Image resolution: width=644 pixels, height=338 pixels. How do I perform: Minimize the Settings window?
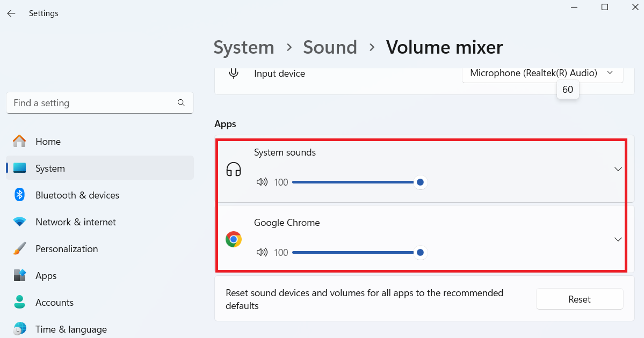coord(574,7)
